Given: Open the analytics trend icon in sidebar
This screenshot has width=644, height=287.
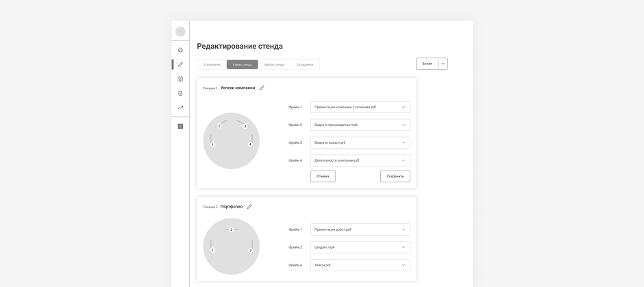Looking at the screenshot, I should click(180, 108).
